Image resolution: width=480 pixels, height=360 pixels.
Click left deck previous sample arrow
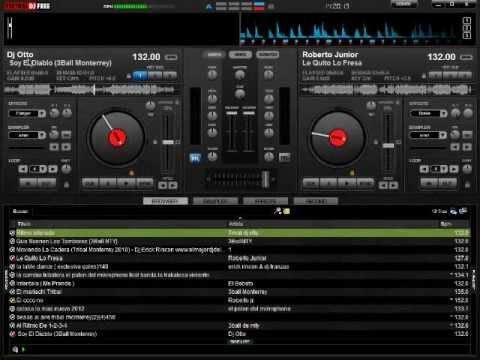point(54,147)
